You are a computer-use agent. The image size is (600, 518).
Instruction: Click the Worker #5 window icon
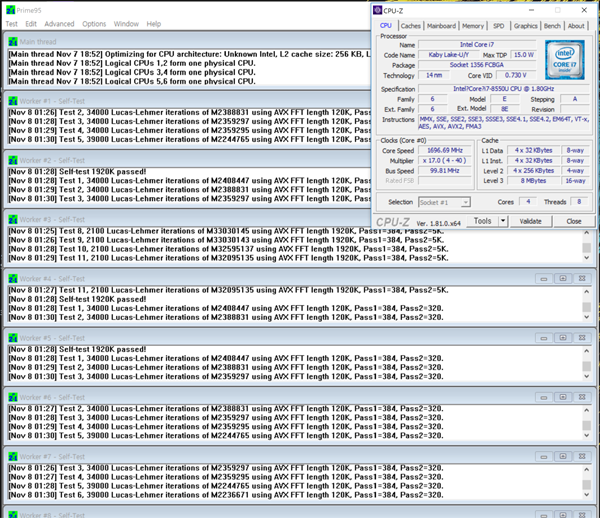tap(13, 338)
